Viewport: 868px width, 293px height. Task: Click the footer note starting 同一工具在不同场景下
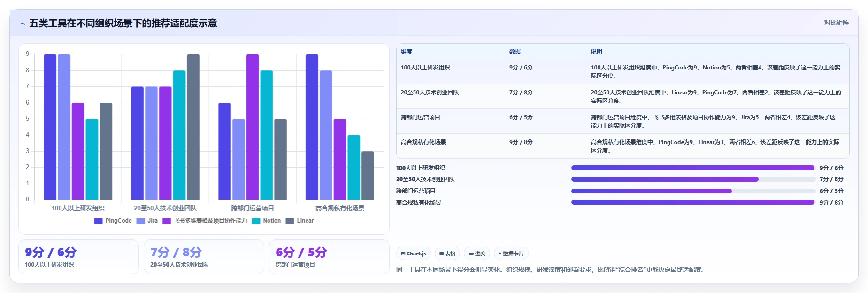click(x=551, y=270)
